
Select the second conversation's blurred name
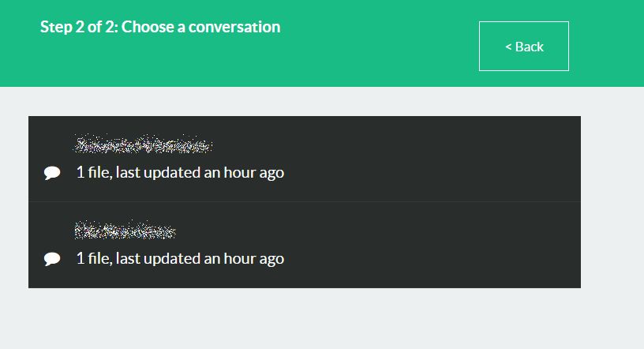125,231
